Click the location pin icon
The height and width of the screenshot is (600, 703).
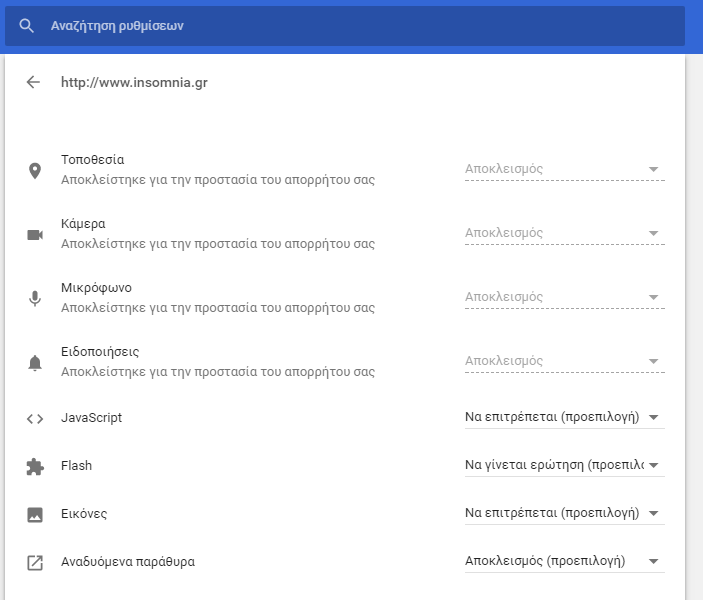[x=35, y=171]
